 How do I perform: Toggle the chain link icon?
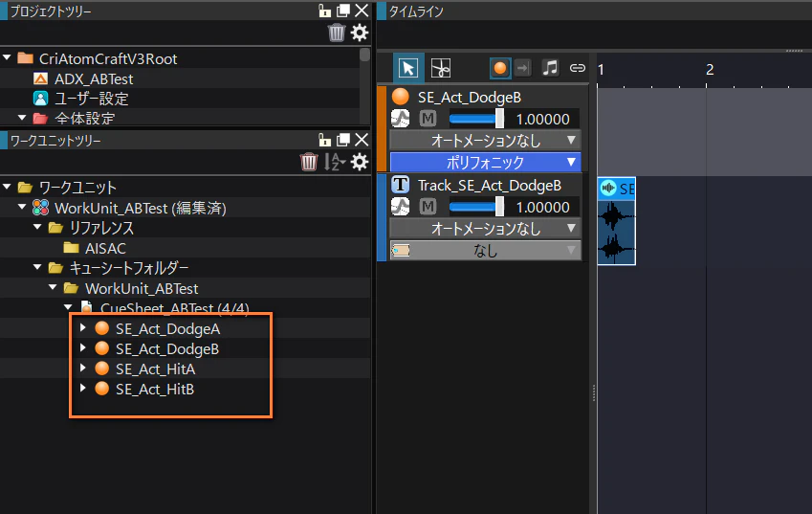[x=577, y=68]
